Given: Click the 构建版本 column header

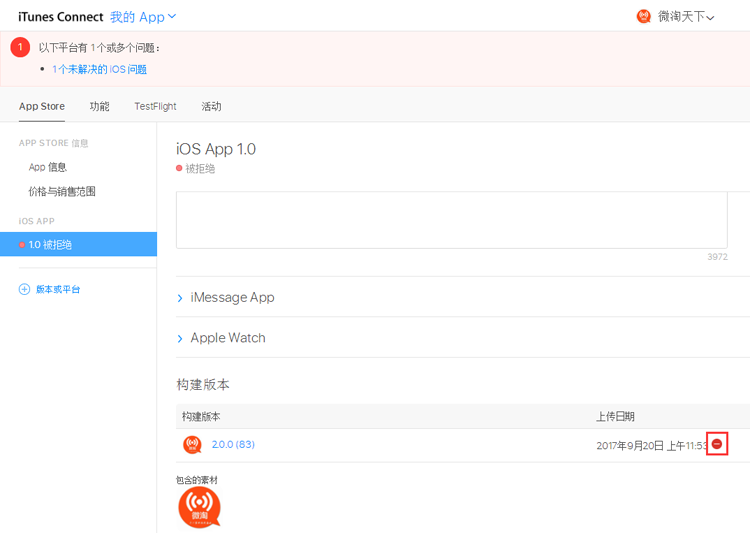Looking at the screenshot, I should 201,417.
